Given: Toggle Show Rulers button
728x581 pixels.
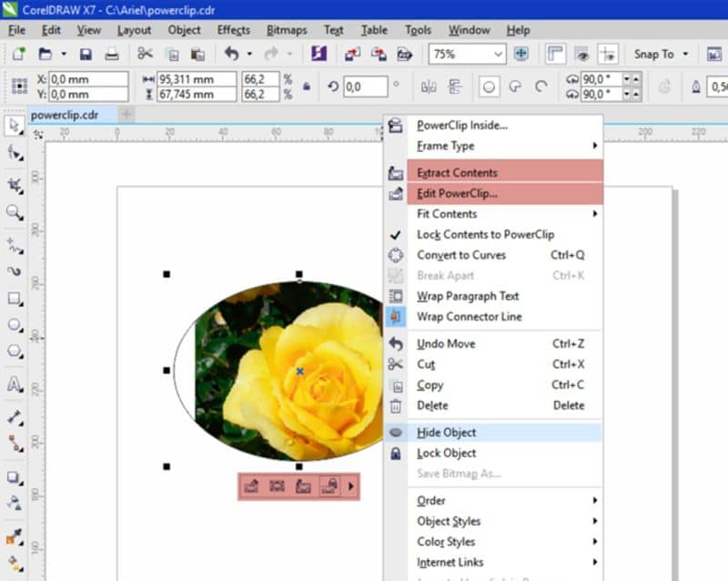Looking at the screenshot, I should 555,55.
